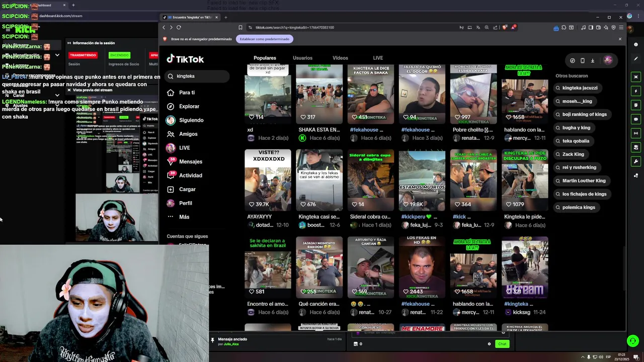Image resolution: width=644 pixels, height=362 pixels.
Task: Open Windows notification center icon
Action: [x=636, y=357]
